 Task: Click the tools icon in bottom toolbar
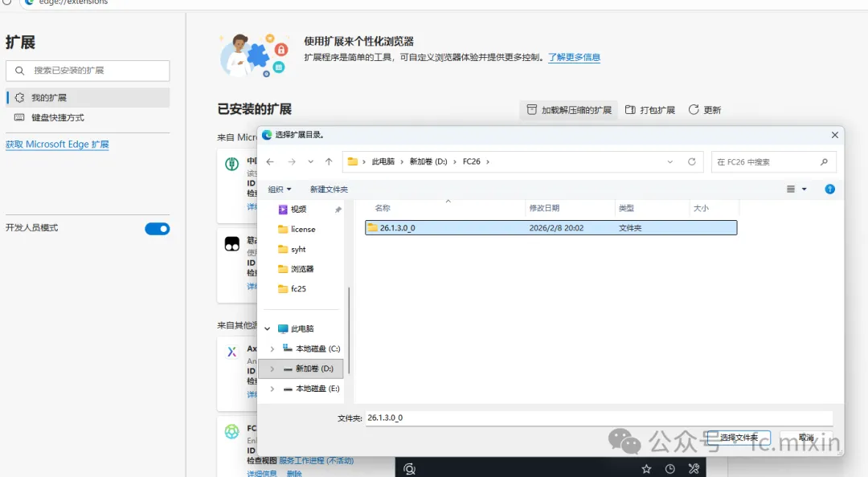point(694,469)
